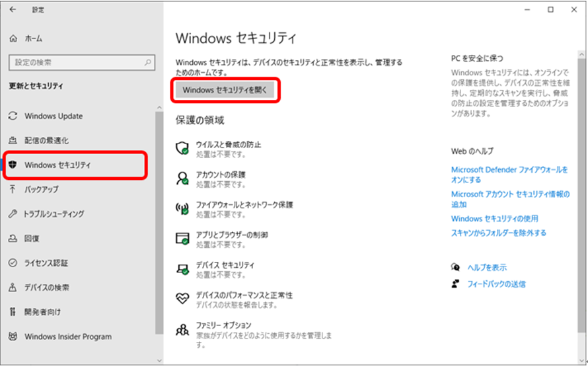This screenshot has height=367, width=588.
Task: Click the デバイスのパフォーマンスと正常性 heart icon
Action: pos(182,298)
